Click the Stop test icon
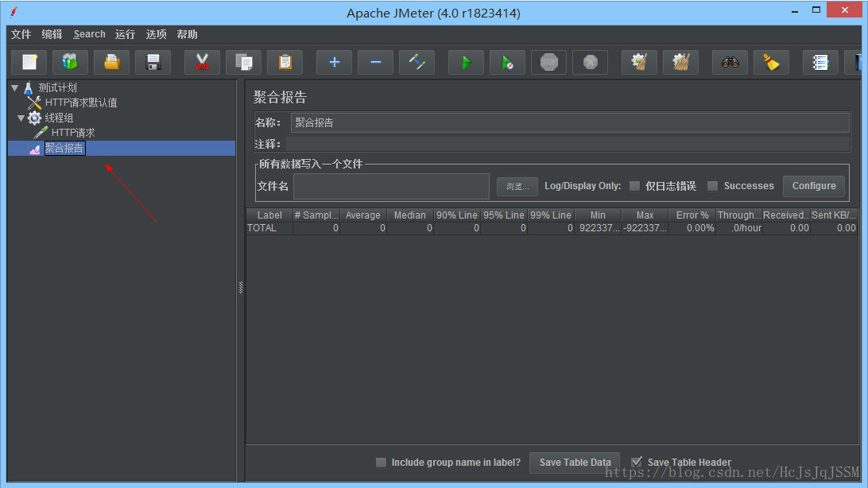The height and width of the screenshot is (488, 868). pyautogui.click(x=548, y=62)
